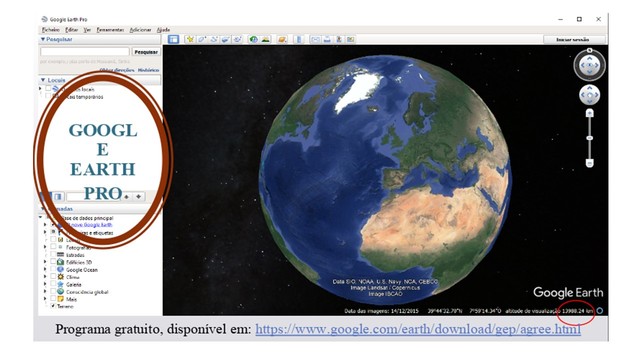Image resolution: width=640 pixels, height=360 pixels.
Task: Click the zoom slider handle
Action: (x=589, y=138)
